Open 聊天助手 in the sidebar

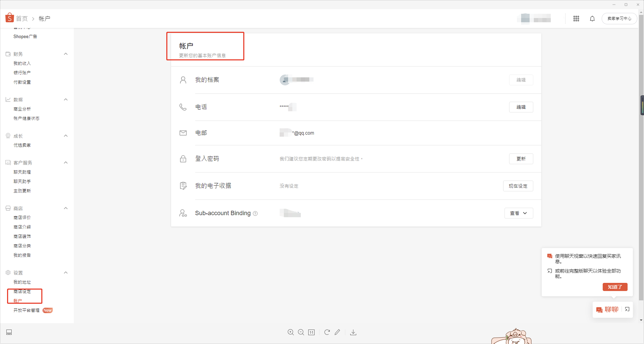coord(22,182)
